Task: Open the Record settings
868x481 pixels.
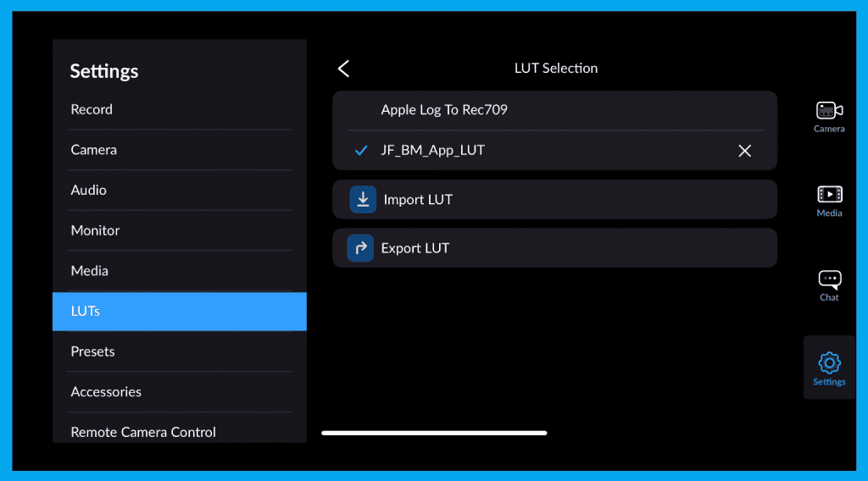Action: [92, 109]
